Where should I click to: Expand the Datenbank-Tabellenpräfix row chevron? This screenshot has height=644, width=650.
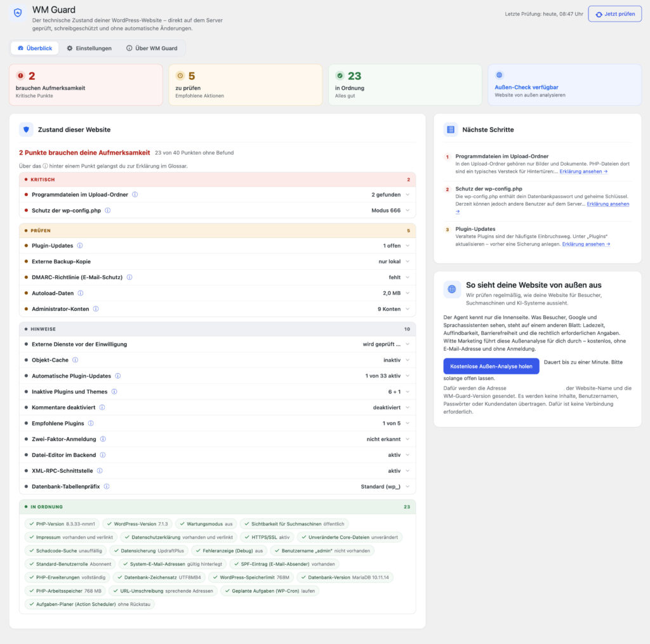point(408,487)
